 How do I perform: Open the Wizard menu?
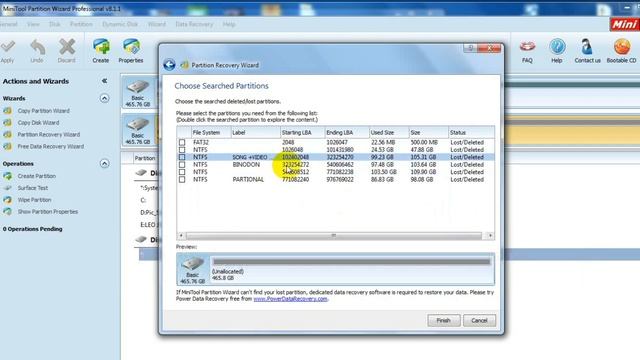(x=157, y=24)
